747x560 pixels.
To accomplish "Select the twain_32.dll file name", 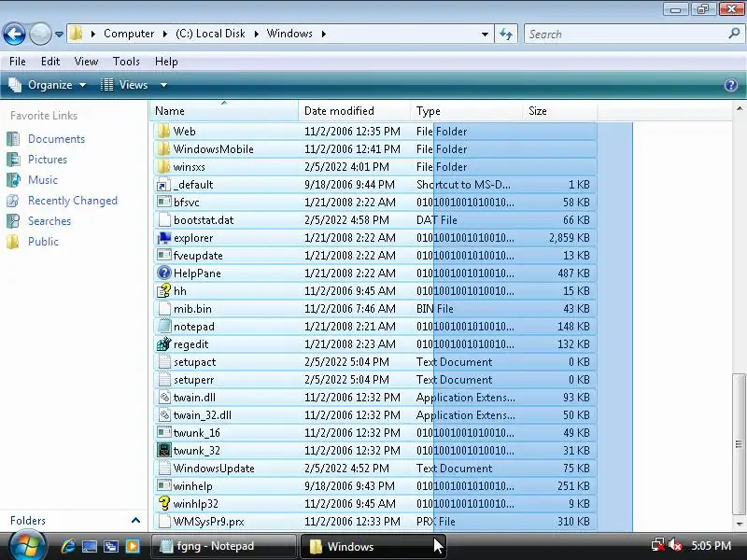I will (x=202, y=415).
